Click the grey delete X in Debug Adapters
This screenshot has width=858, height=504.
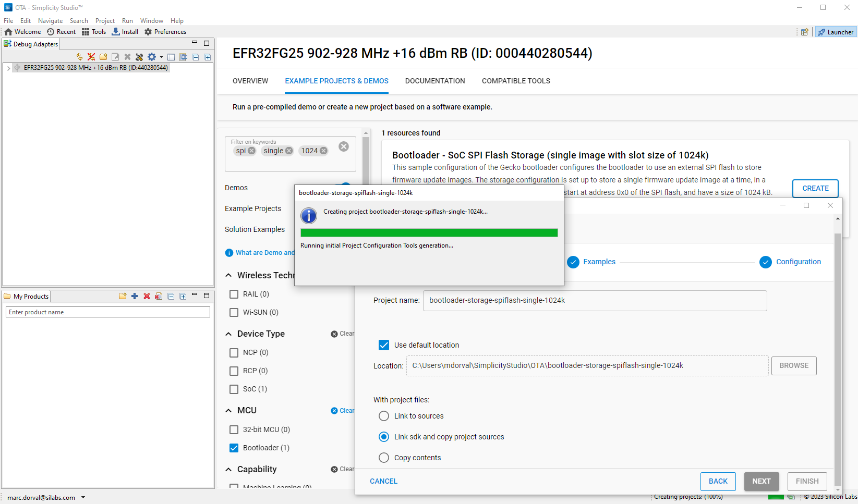pyautogui.click(x=127, y=57)
